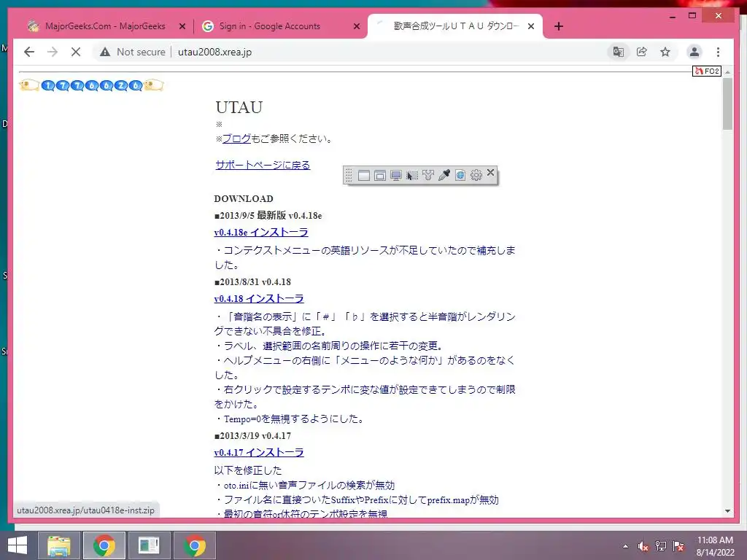Close the floating capture toolbar
Screen dimensions: 747x560
pyautogui.click(x=490, y=172)
